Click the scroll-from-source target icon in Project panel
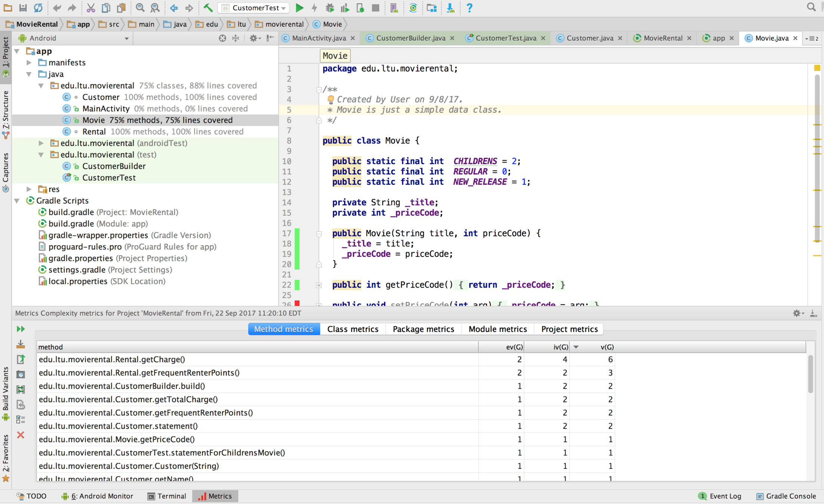 222,38
